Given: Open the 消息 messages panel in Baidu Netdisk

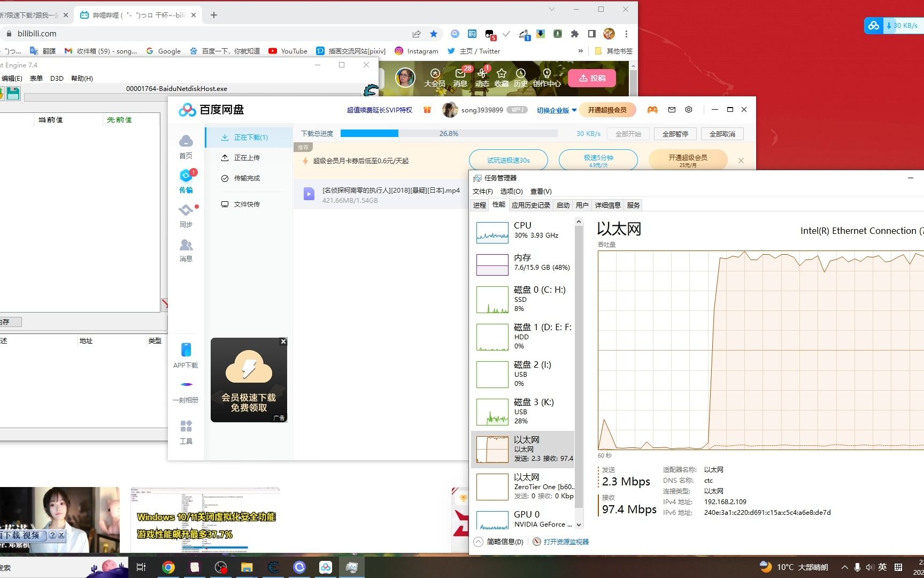Looking at the screenshot, I should (186, 249).
